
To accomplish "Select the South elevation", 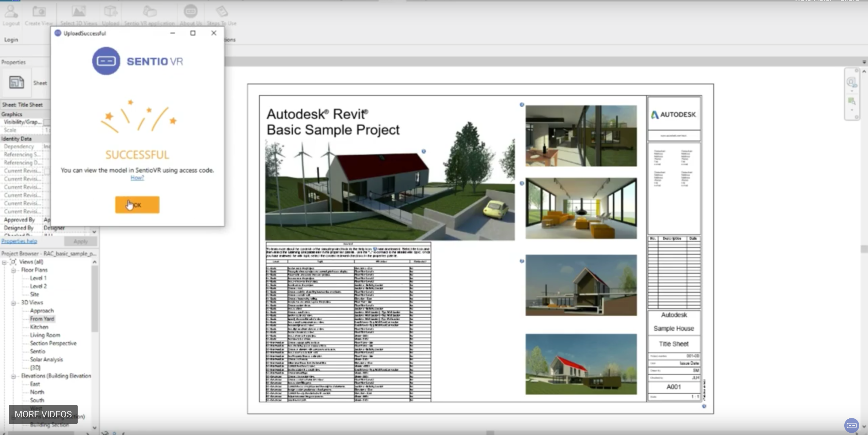I will click(37, 400).
